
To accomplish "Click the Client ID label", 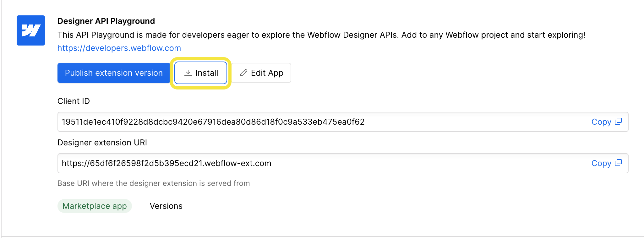I will tap(74, 101).
